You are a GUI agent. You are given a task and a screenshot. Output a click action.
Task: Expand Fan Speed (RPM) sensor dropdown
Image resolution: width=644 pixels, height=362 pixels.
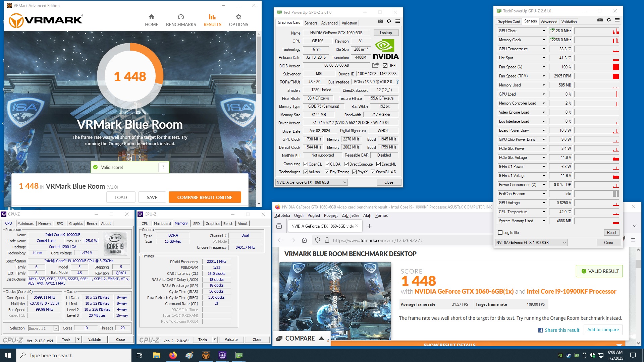pos(544,76)
